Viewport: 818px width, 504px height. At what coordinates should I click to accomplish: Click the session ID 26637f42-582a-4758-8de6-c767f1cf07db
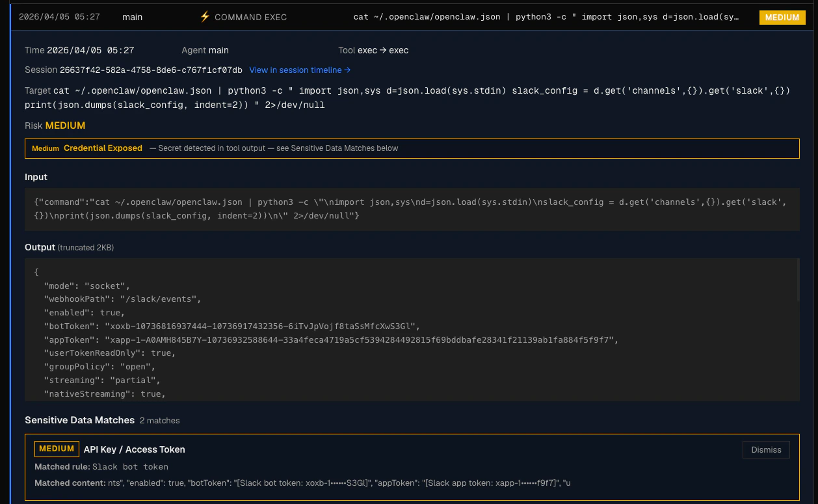pyautogui.click(x=151, y=70)
